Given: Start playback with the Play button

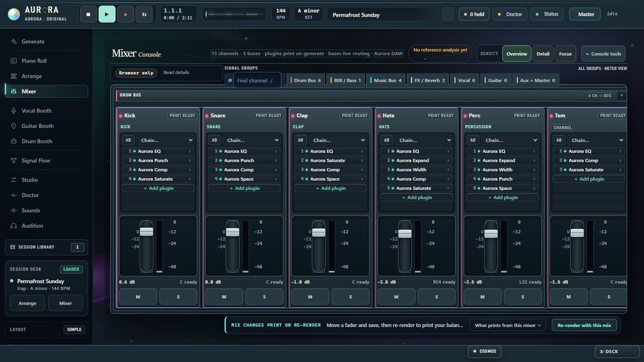Looking at the screenshot, I should pyautogui.click(x=107, y=14).
